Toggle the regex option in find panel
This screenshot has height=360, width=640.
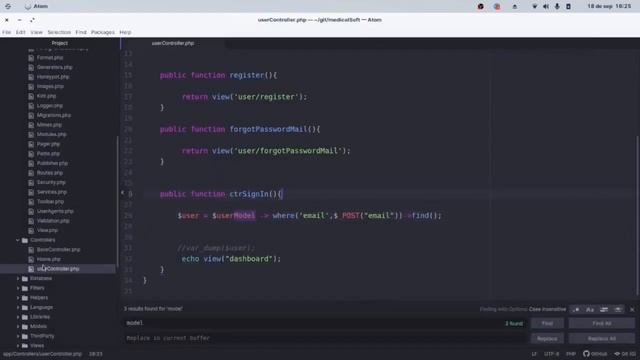coord(576,309)
